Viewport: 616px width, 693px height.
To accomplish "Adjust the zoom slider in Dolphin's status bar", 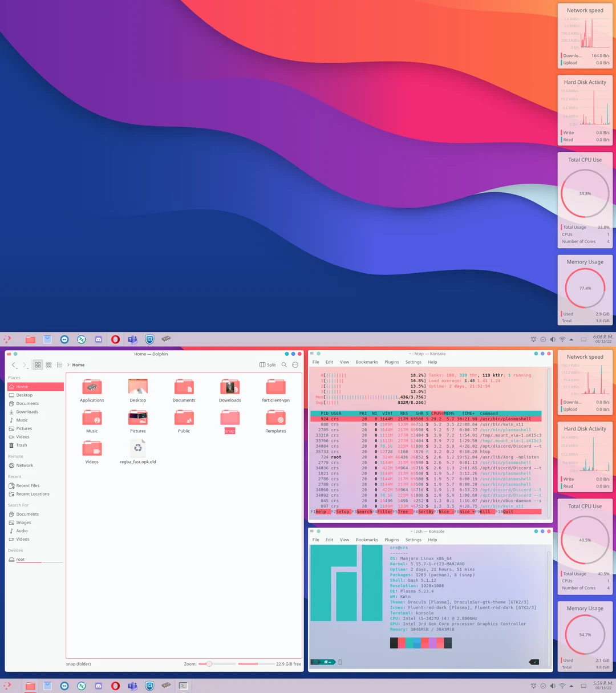I will [209, 664].
